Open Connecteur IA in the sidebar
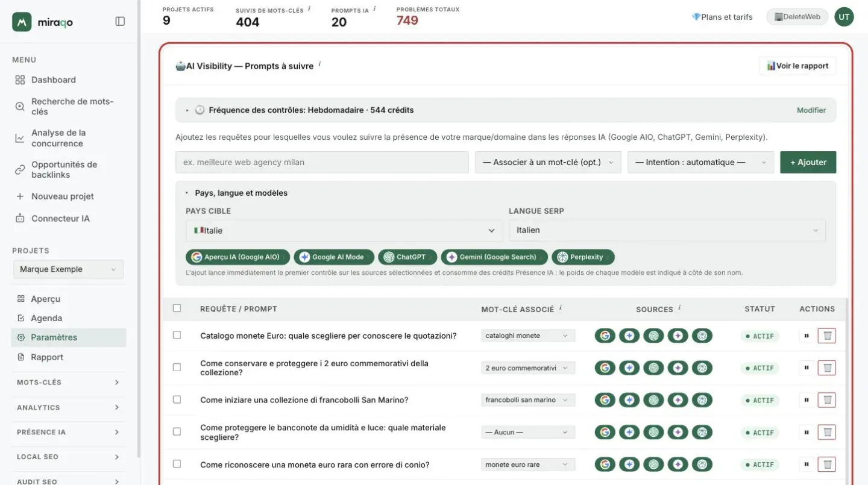The image size is (868, 485). (x=60, y=218)
